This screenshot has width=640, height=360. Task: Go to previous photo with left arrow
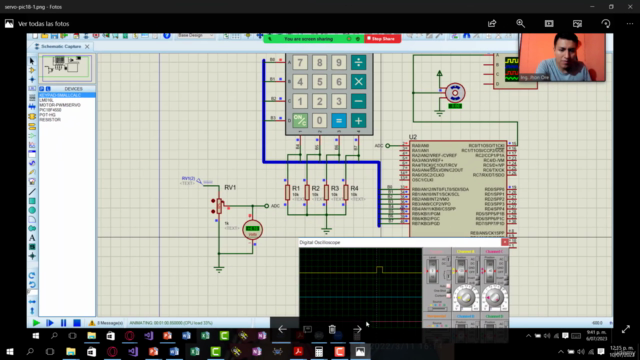282,329
